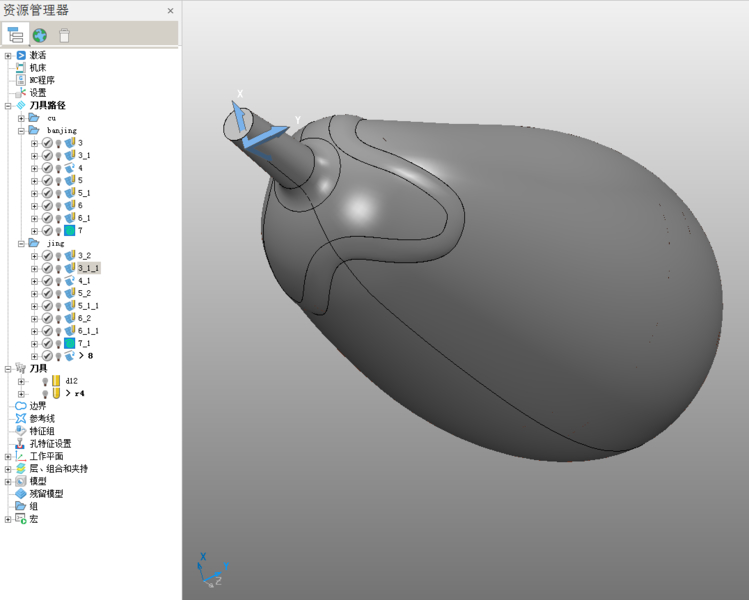Toggle light bulb visibility for tool d12
This screenshot has height=600, width=749.
click(45, 381)
